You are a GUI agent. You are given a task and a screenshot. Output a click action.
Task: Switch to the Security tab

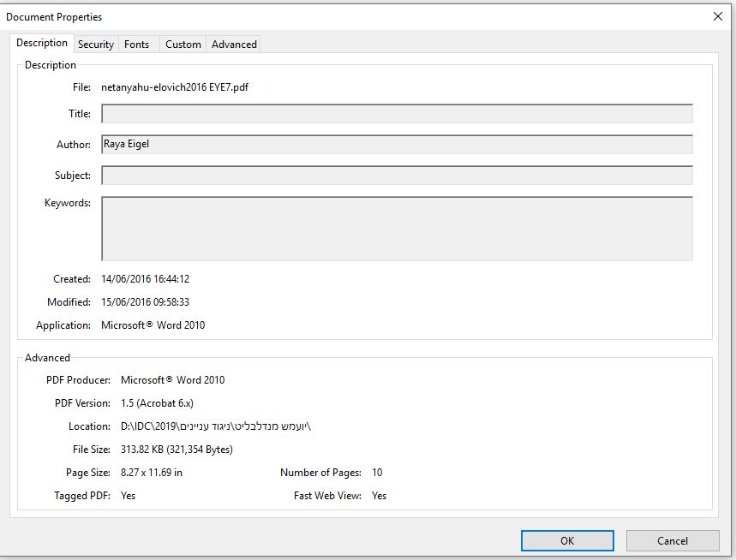pyautogui.click(x=96, y=45)
